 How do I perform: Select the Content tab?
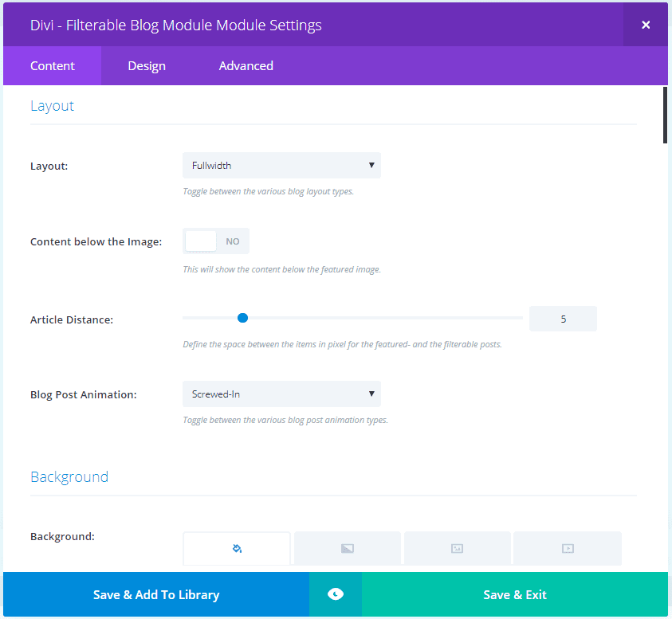[53, 66]
